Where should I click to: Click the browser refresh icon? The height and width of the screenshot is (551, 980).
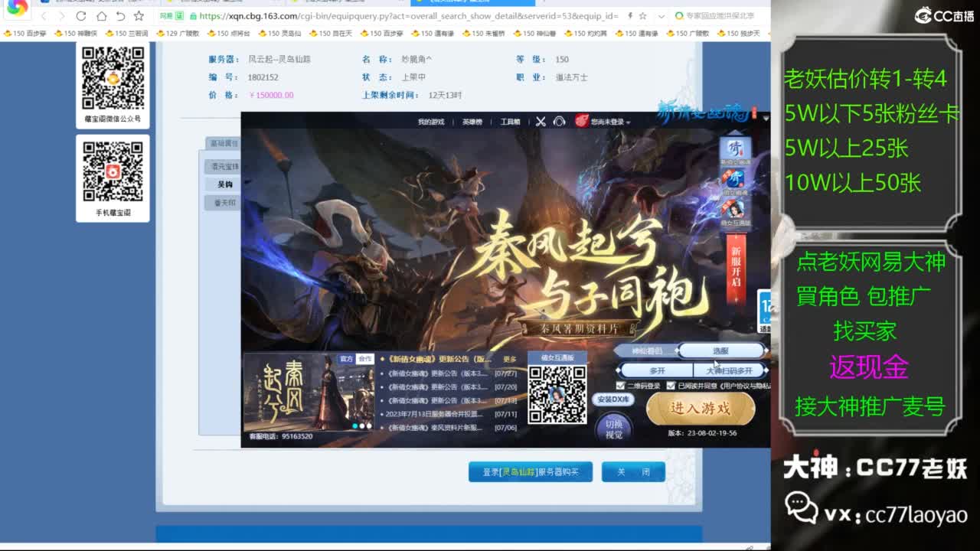pos(82,15)
